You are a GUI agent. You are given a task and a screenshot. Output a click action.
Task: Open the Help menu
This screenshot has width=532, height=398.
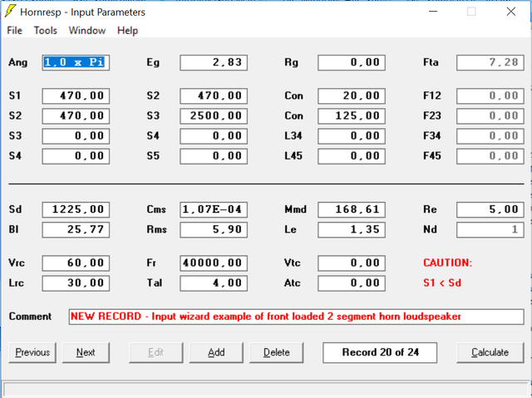point(127,31)
